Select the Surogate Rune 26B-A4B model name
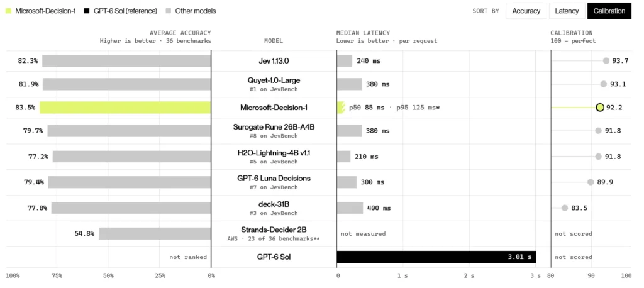Viewport: 644px width, 288px height. click(274, 127)
